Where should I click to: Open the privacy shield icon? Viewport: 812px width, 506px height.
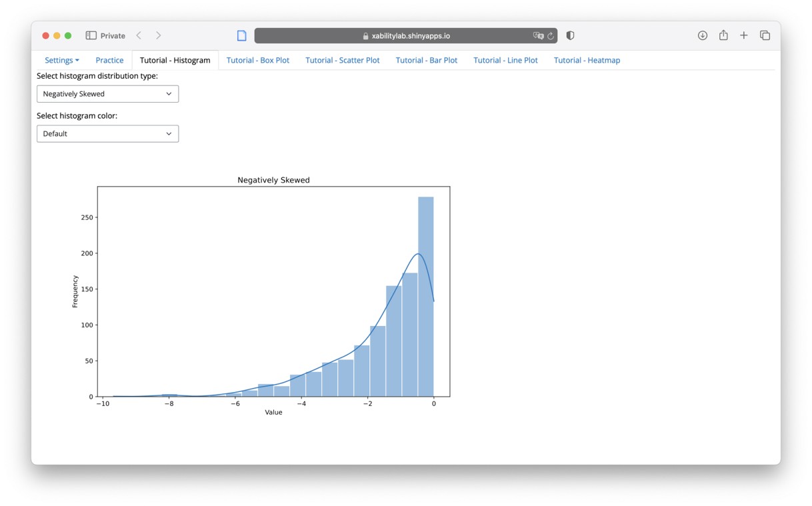coord(570,35)
